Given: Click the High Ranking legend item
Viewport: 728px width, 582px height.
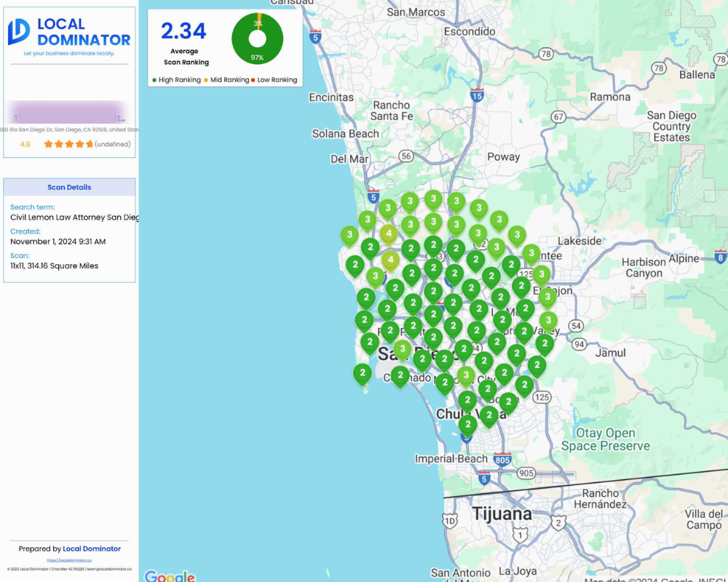Looking at the screenshot, I should [x=176, y=80].
